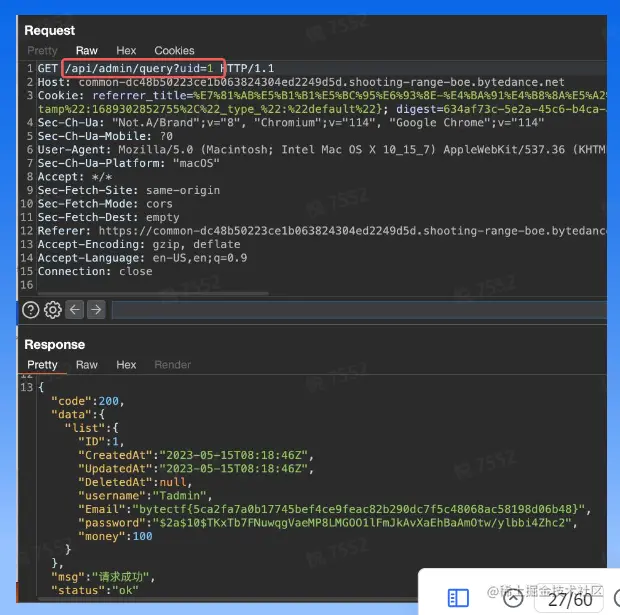Open the search settings gear icon
The image size is (620, 615).
click(53, 310)
